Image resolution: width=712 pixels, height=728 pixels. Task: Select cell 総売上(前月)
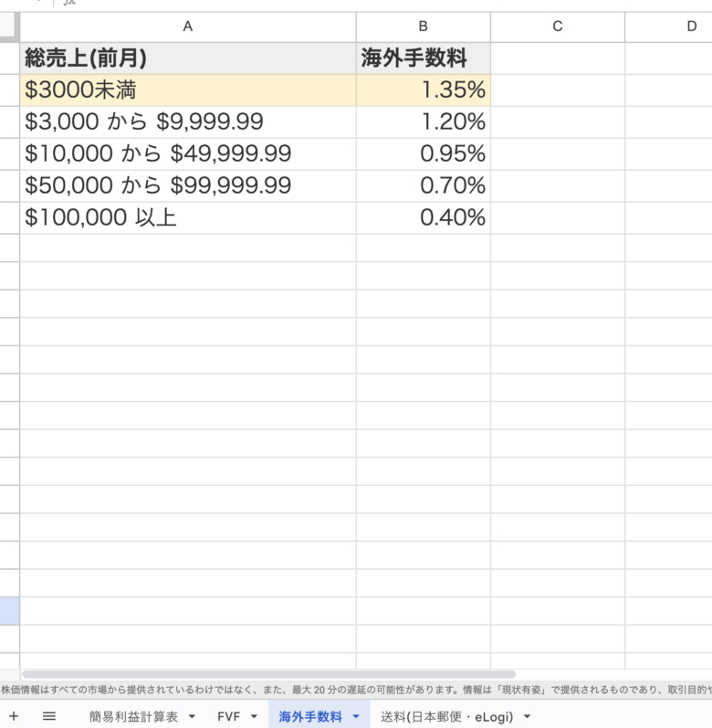(x=188, y=58)
